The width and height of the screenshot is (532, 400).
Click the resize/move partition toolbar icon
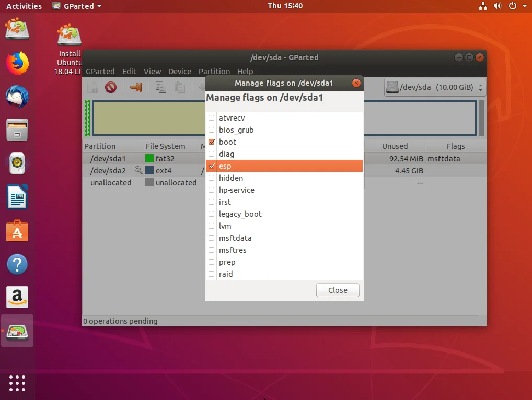[136, 87]
